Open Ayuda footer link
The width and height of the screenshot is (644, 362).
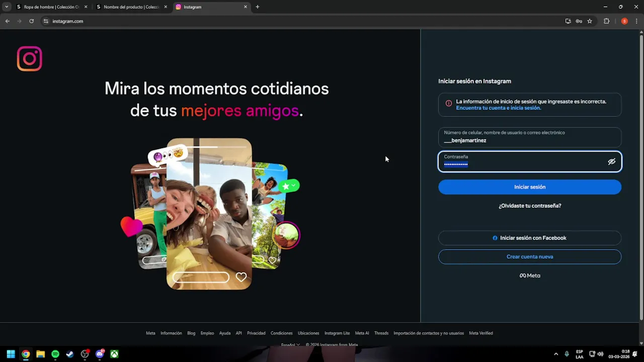tap(225, 333)
